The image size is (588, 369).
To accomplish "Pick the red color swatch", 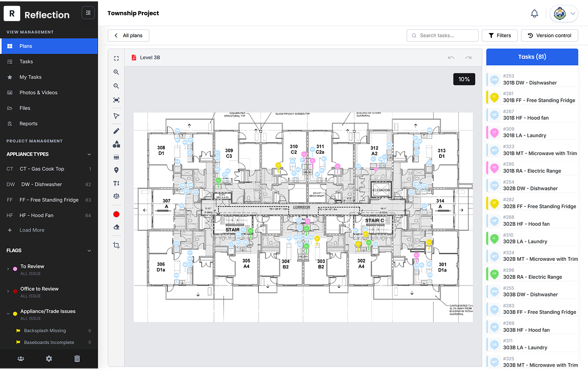I will point(116,214).
